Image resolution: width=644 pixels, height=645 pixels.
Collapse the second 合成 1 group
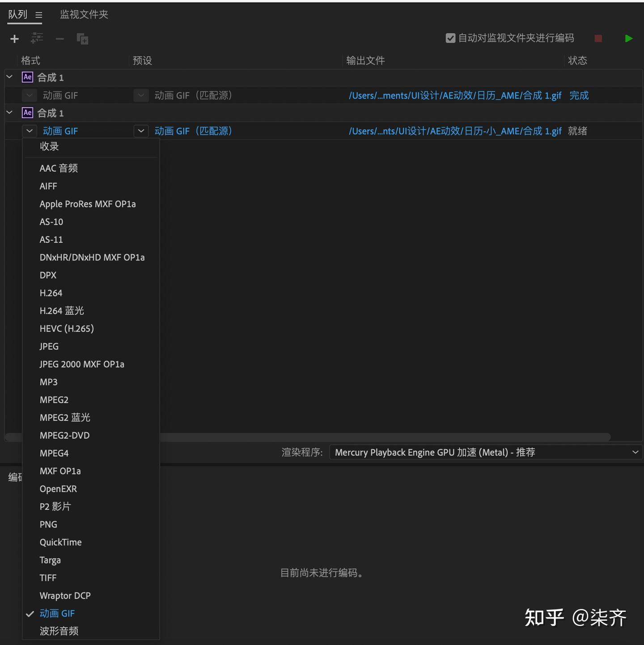click(x=9, y=113)
